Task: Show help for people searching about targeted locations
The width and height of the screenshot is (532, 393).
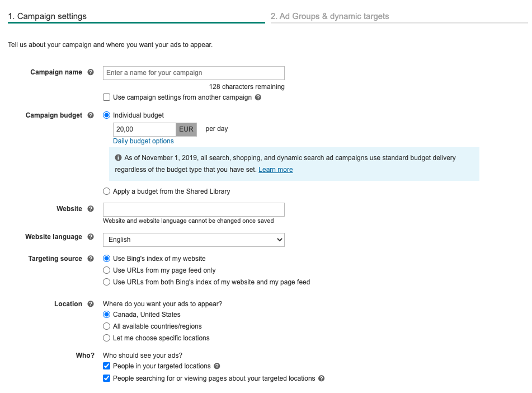Action: [321, 378]
